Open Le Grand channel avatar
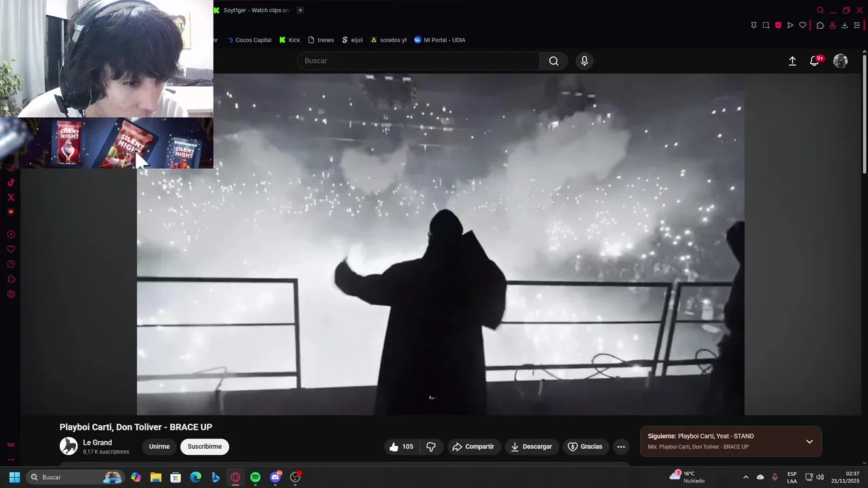The width and height of the screenshot is (868, 488). pyautogui.click(x=68, y=446)
